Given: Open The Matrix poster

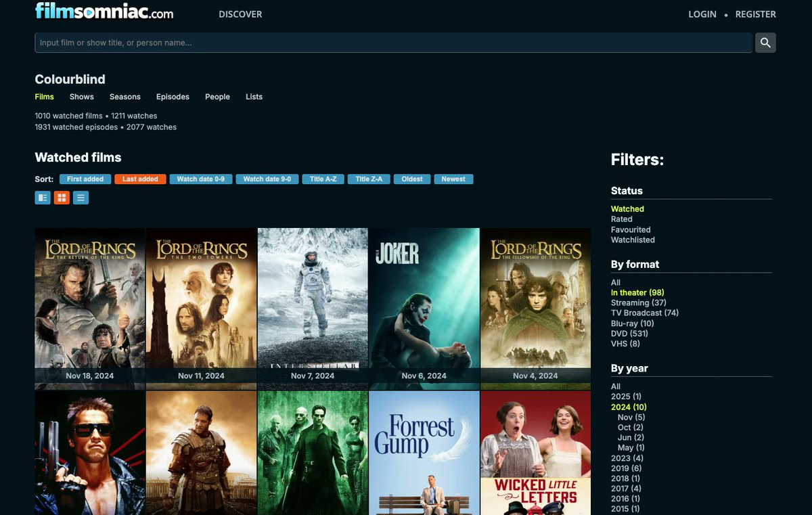Looking at the screenshot, I should tap(313, 453).
